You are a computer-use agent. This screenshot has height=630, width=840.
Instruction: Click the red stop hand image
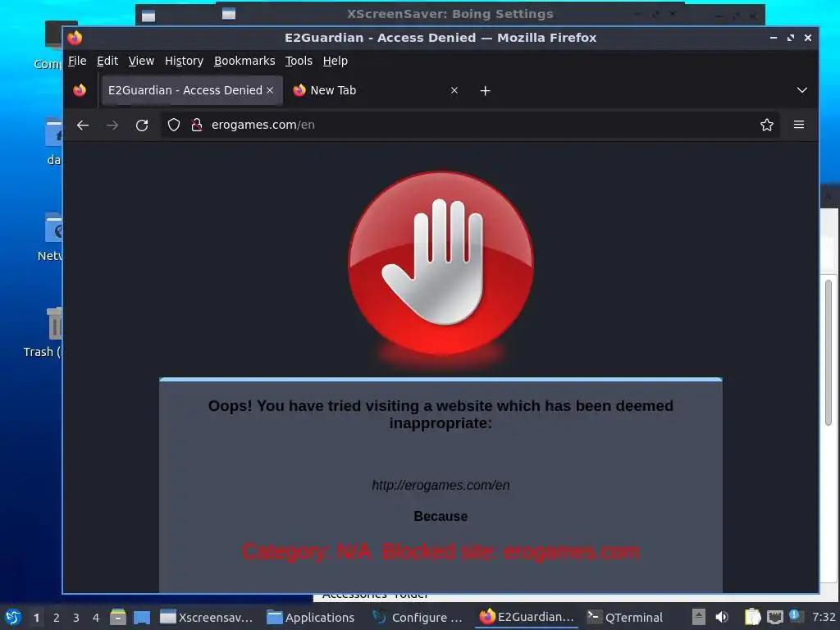pos(441,263)
